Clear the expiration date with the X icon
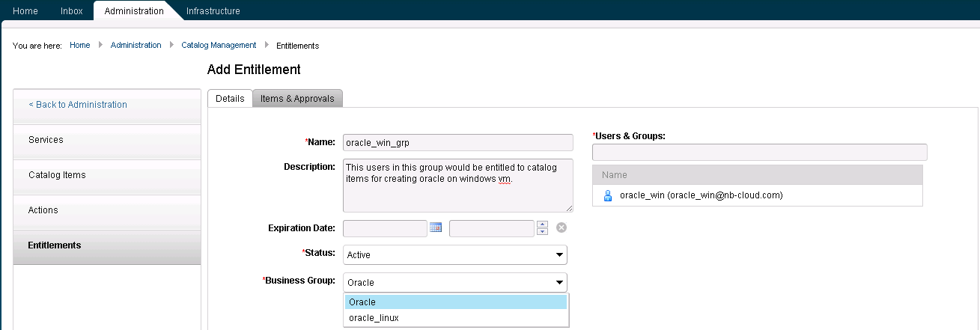The image size is (980, 330). (561, 228)
